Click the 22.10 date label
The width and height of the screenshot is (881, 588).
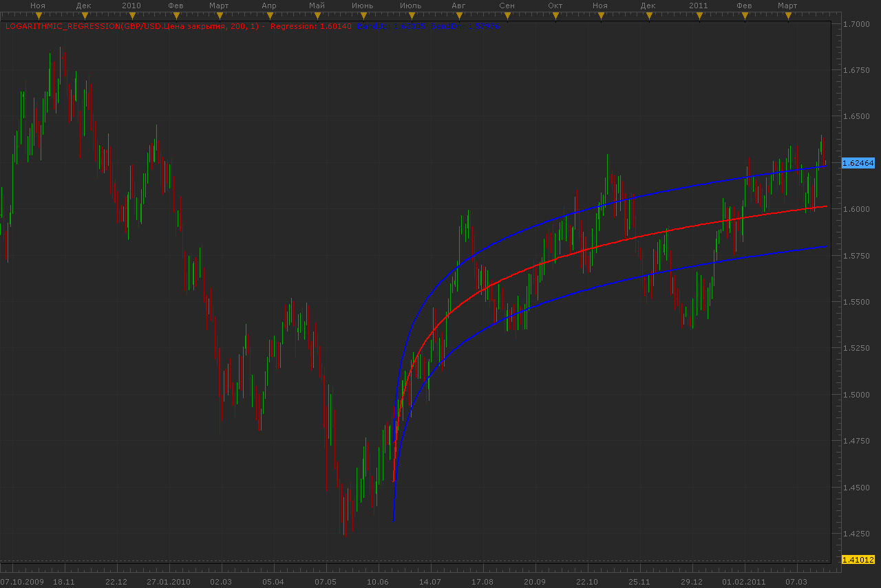pos(587,582)
